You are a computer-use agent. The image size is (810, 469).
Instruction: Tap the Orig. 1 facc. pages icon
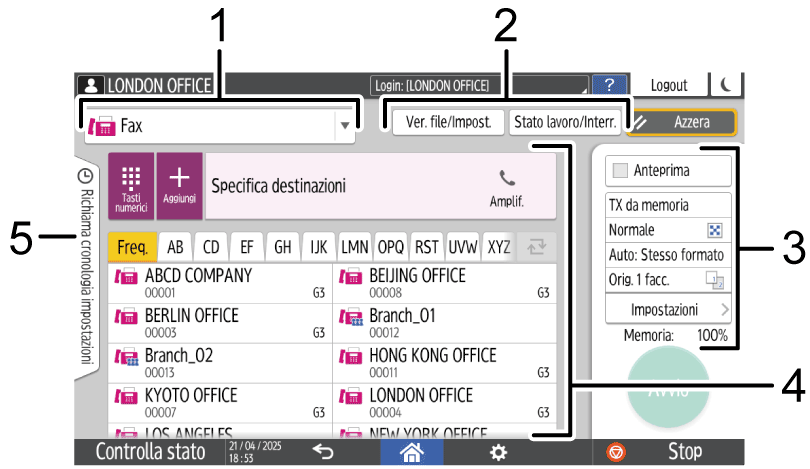tap(715, 280)
